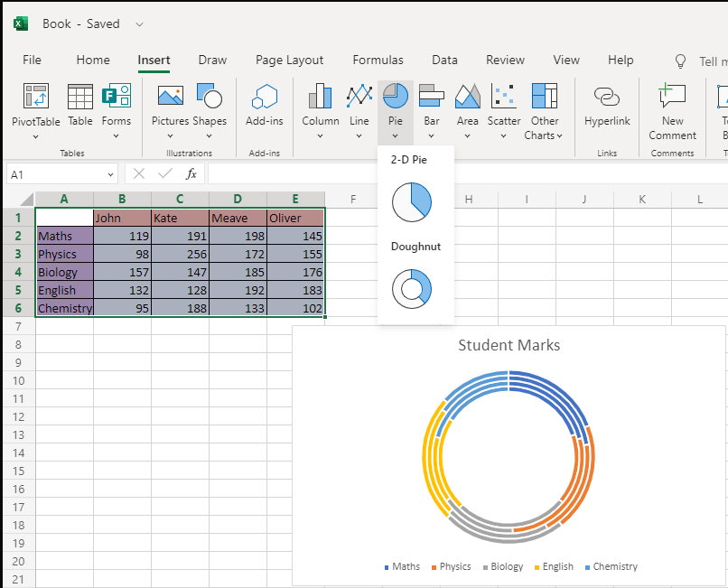Choose the Doughnut chart option
Viewport: 728px width, 588px height.
[x=411, y=289]
